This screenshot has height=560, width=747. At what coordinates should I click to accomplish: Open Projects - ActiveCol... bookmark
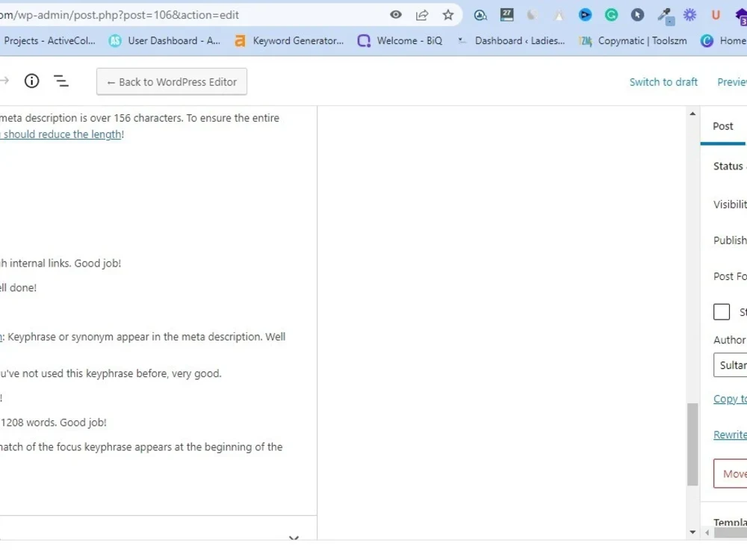click(49, 41)
